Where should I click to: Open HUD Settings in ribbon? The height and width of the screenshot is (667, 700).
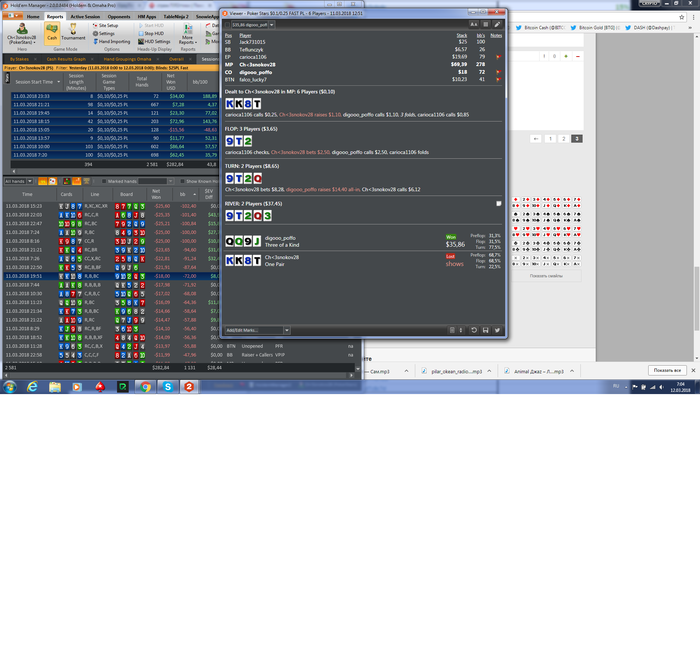tap(154, 42)
